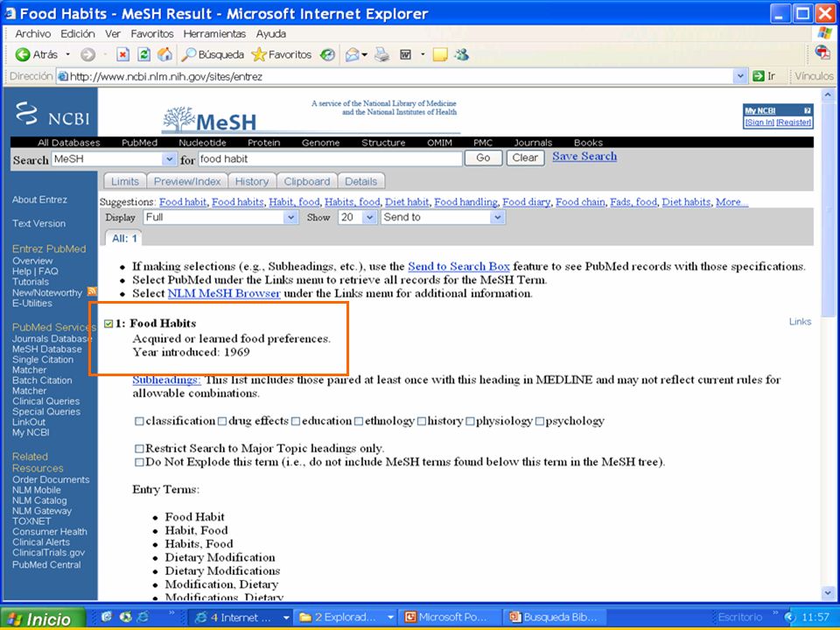Open the Links menu for Food Habits
This screenshot has width=840, height=630.
(x=800, y=321)
